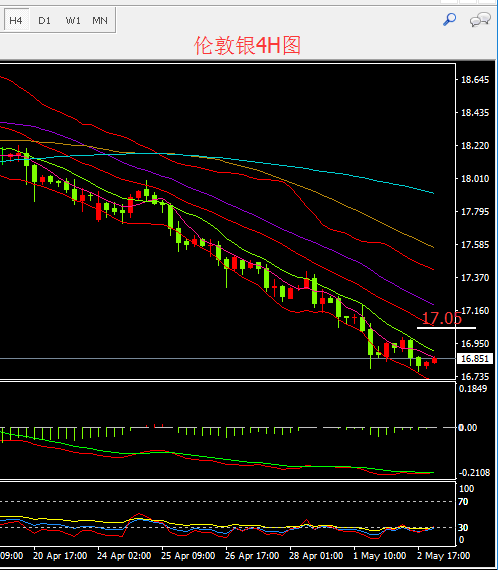Image resolution: width=498 pixels, height=570 pixels.
Task: Click the -0.2108 MACD scale value
Action: 474,473
